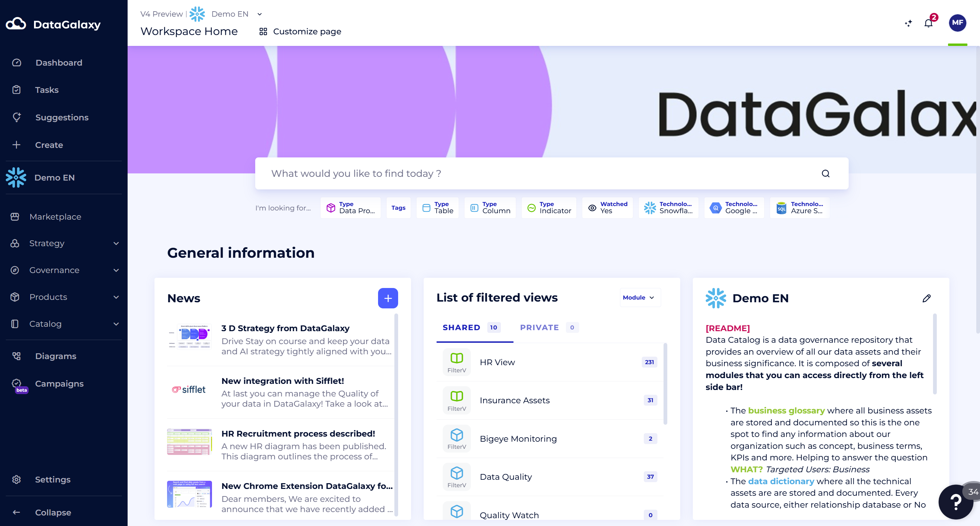Select the Type Indicator filter chip
This screenshot has height=526, width=980.
click(x=549, y=207)
